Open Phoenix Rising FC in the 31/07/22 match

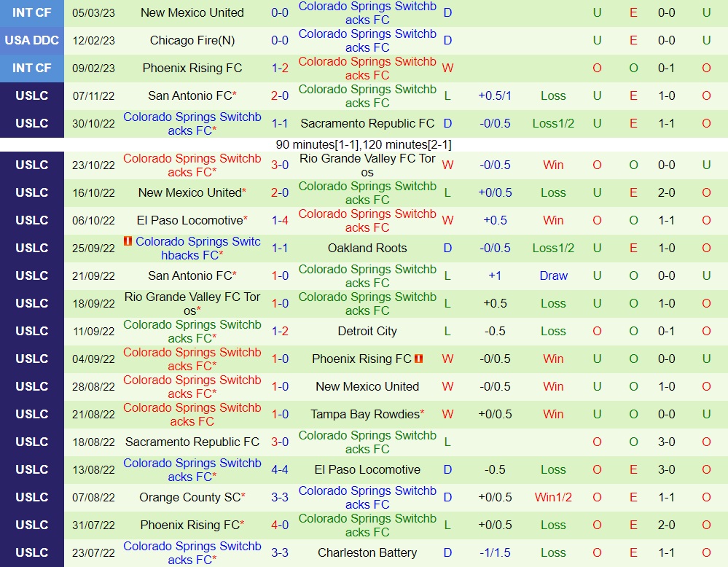(x=190, y=525)
